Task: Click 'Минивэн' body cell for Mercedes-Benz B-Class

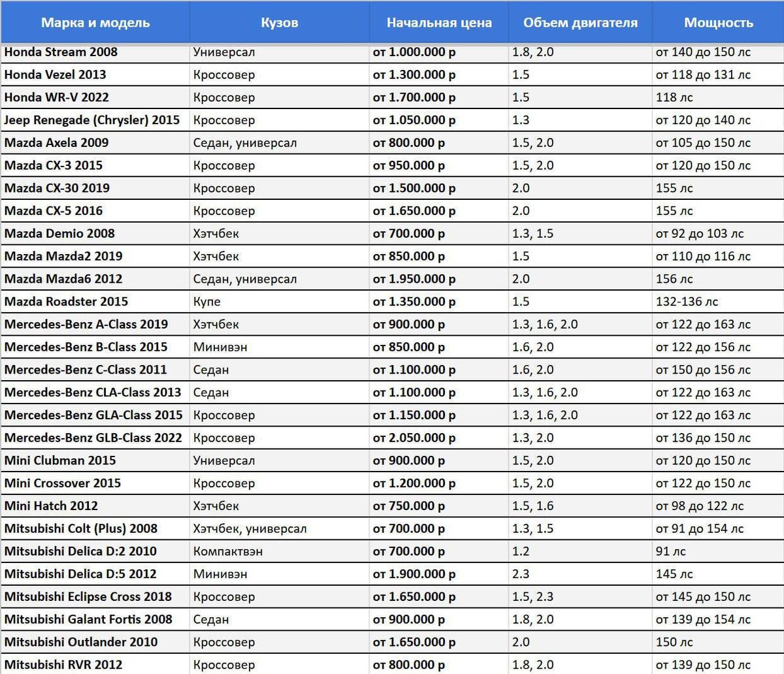Action: coord(280,347)
